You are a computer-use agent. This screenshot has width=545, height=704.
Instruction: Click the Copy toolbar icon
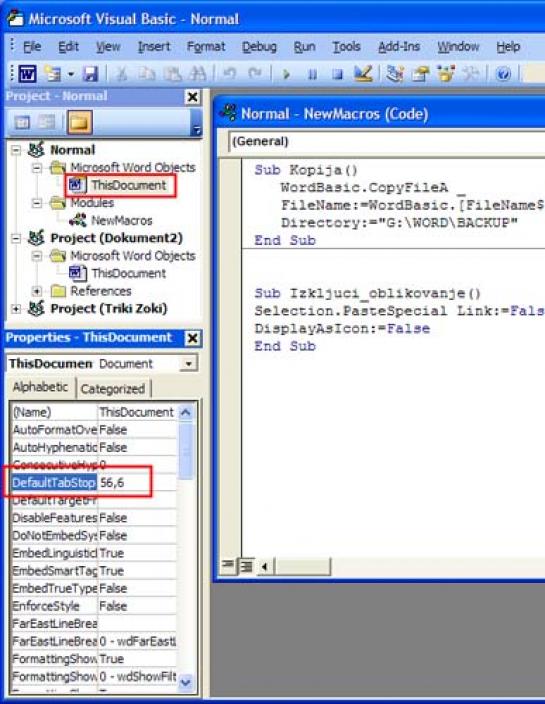(x=146, y=73)
